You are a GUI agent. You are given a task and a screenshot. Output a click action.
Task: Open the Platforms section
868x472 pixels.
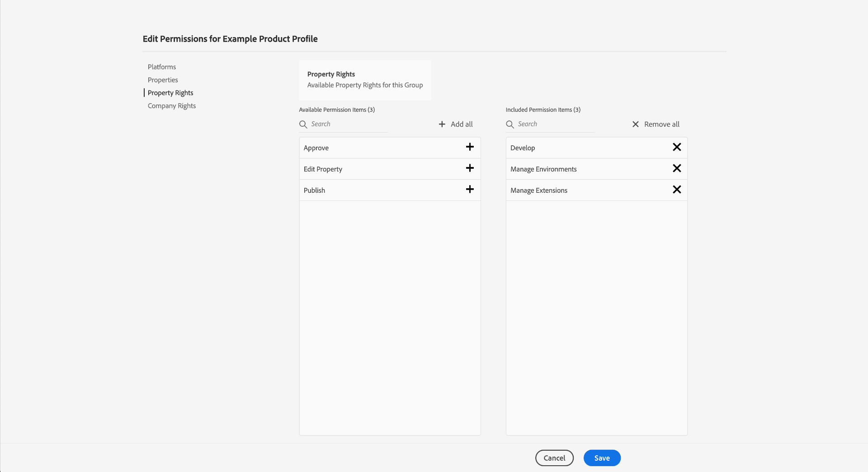pyautogui.click(x=162, y=67)
